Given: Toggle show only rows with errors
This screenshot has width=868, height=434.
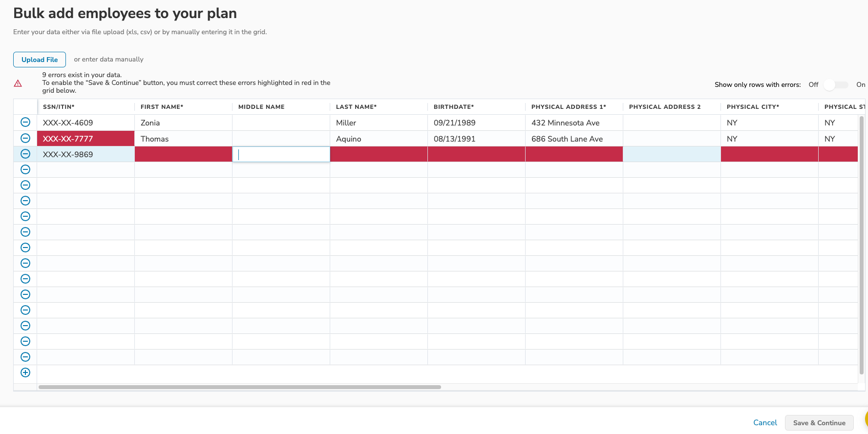Looking at the screenshot, I should click(835, 85).
